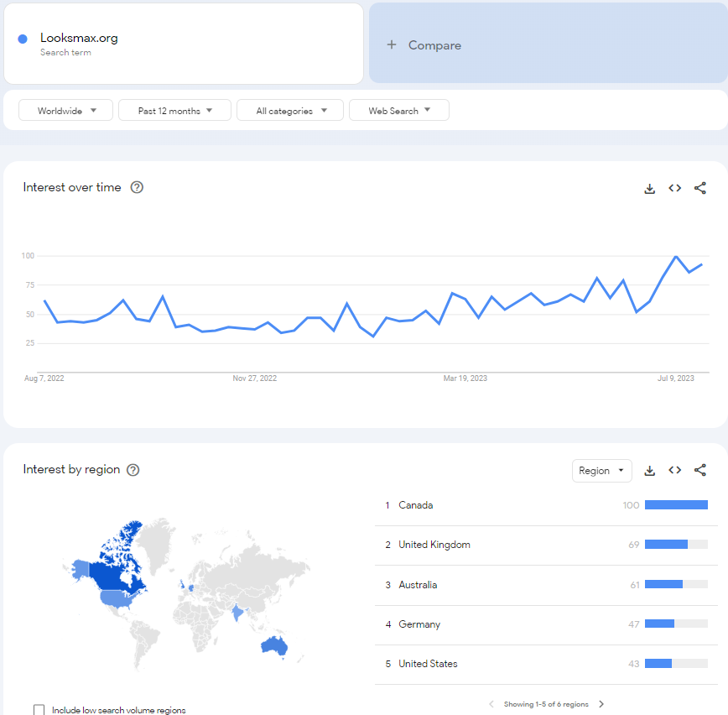Enable Include low search volume regions
Viewport: 728px width, 715px height.
coord(39,710)
